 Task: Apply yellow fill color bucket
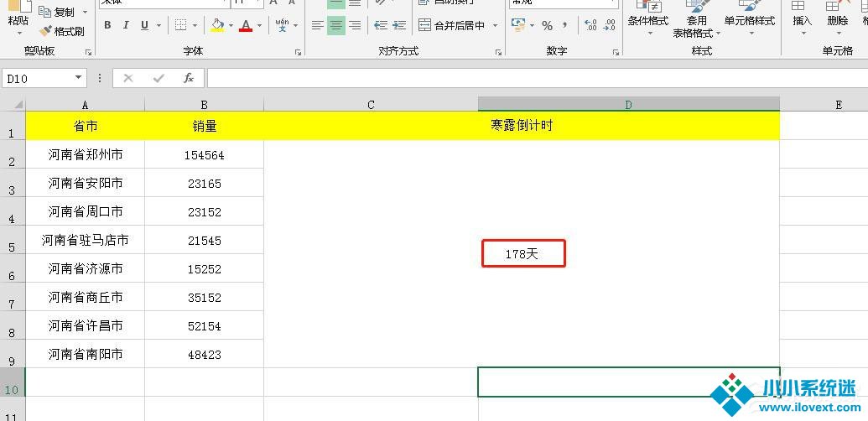[x=217, y=25]
